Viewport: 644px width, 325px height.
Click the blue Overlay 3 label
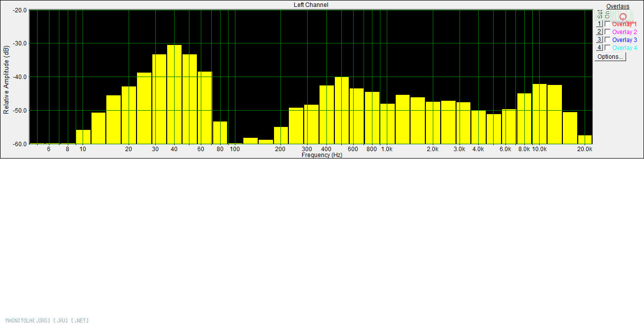coord(624,40)
